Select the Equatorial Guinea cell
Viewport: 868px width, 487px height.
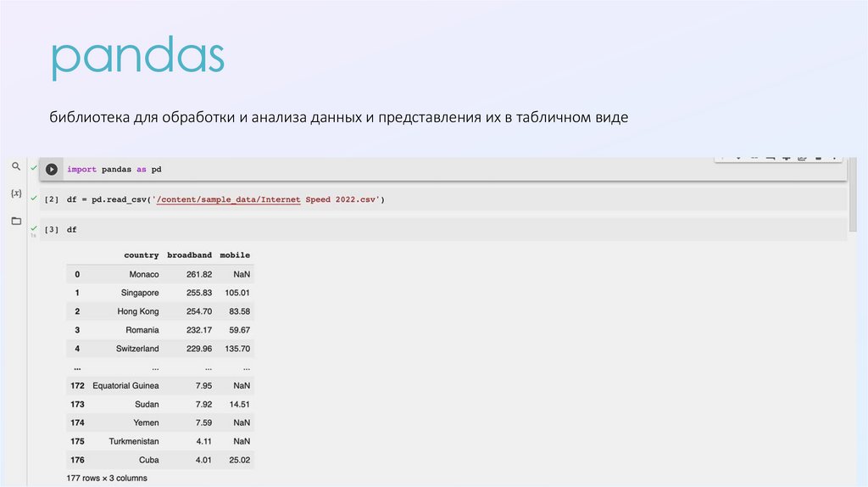(125, 385)
